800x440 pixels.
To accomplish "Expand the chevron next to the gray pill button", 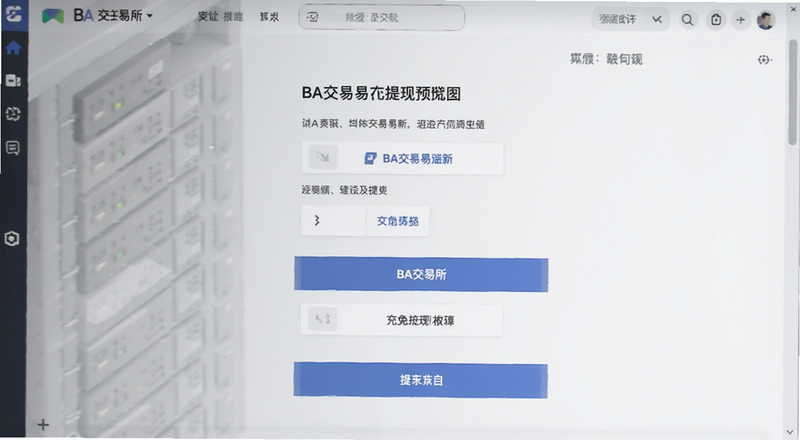I will point(657,19).
